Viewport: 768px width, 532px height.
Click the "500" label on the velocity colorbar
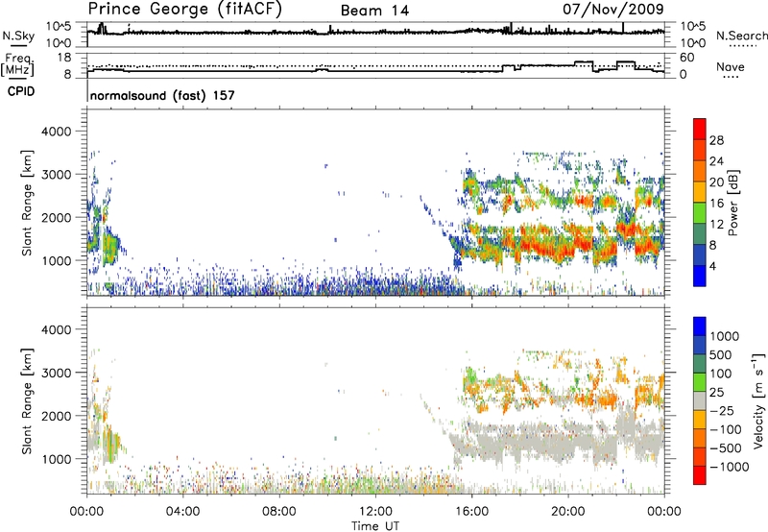[x=721, y=354]
